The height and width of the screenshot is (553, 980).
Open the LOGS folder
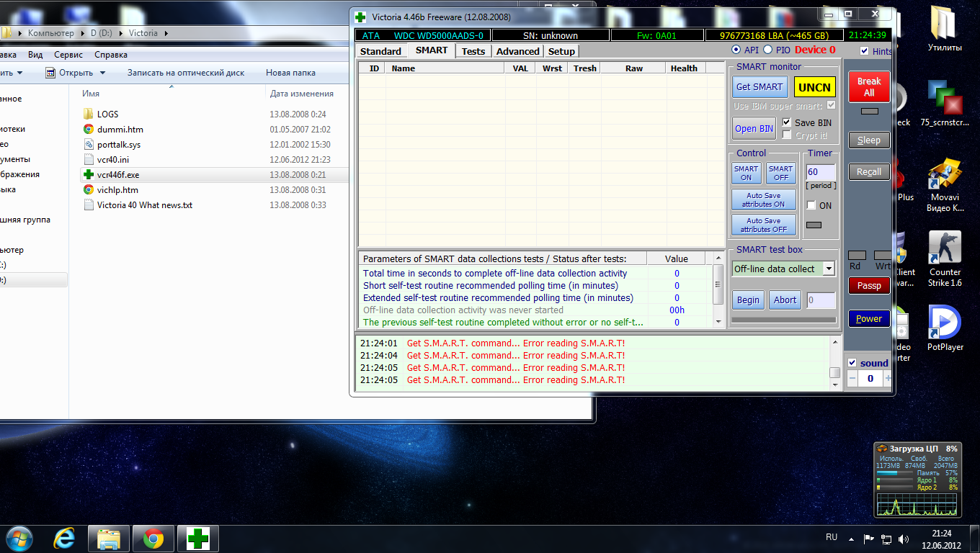107,114
